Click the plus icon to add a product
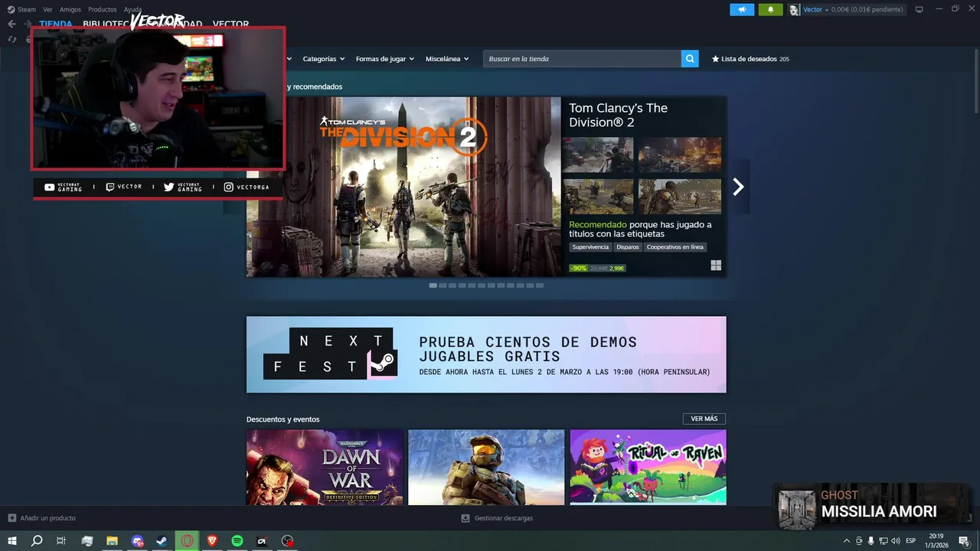 click(11, 518)
